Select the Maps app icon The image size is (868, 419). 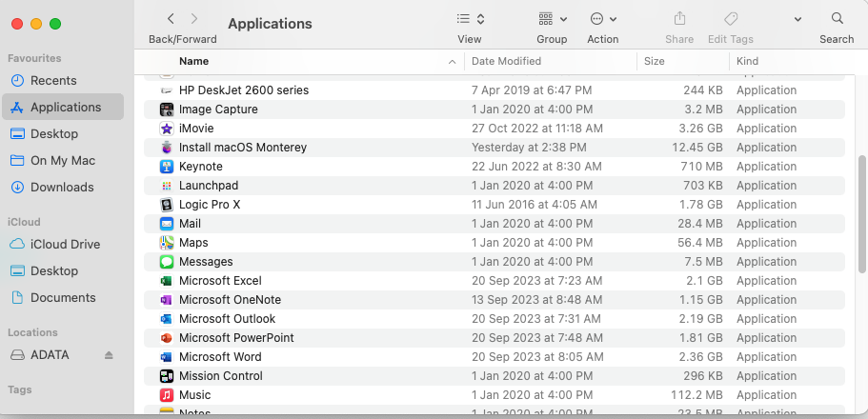point(166,243)
